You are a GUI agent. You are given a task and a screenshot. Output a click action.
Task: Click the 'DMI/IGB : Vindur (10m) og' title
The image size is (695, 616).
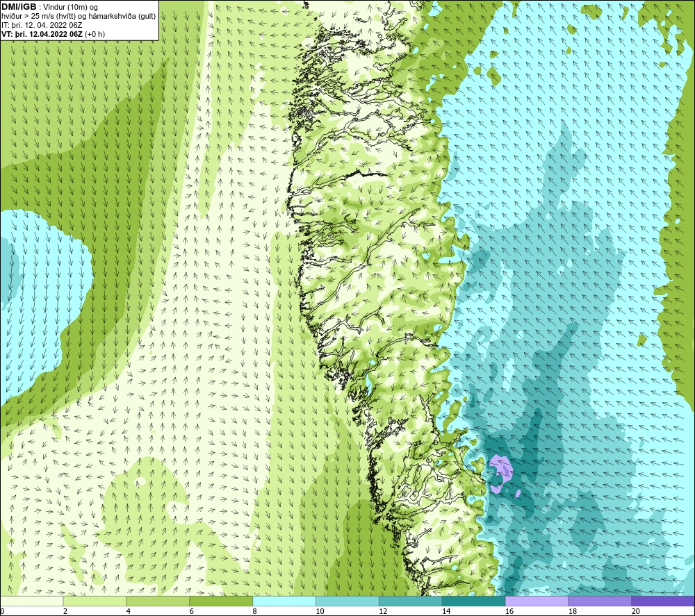point(49,7)
